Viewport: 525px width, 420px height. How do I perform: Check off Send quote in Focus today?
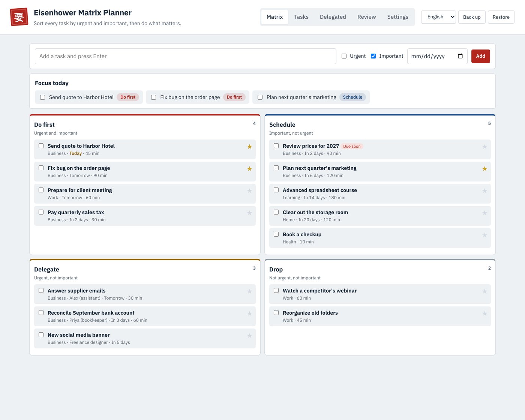click(43, 97)
